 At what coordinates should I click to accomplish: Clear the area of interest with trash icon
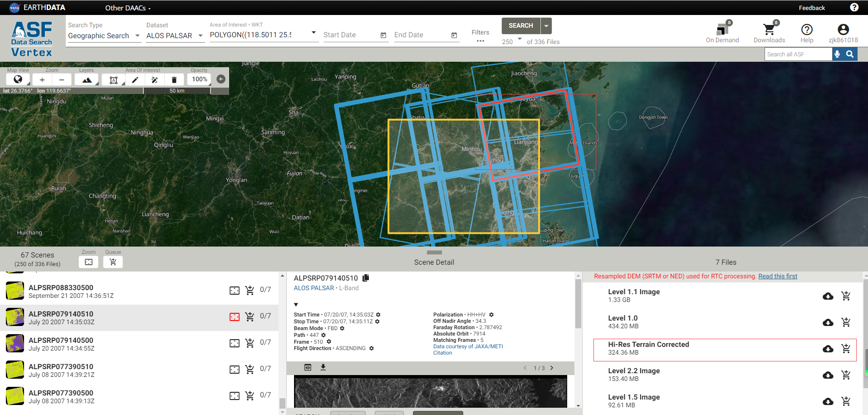click(x=174, y=79)
